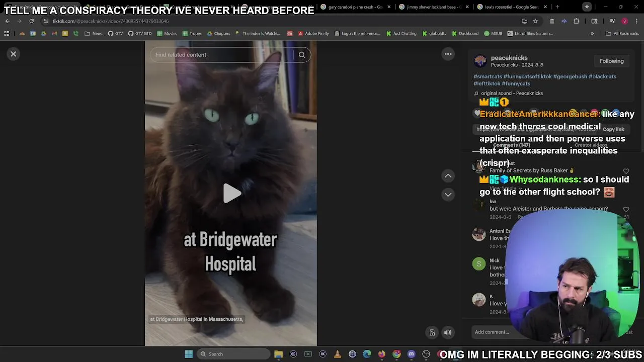Screen dimensions: 644x362
Task: Open the Dashboard bookmark
Action: [465, 34]
